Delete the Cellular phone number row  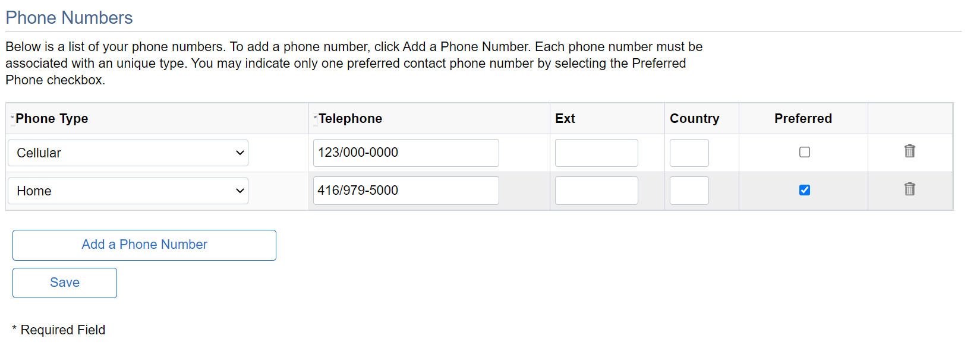pos(909,151)
